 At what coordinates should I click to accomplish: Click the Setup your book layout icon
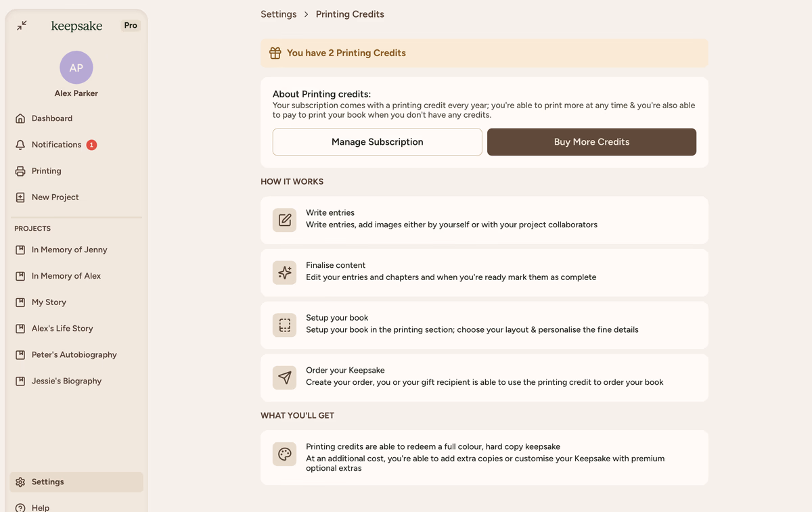pos(285,325)
